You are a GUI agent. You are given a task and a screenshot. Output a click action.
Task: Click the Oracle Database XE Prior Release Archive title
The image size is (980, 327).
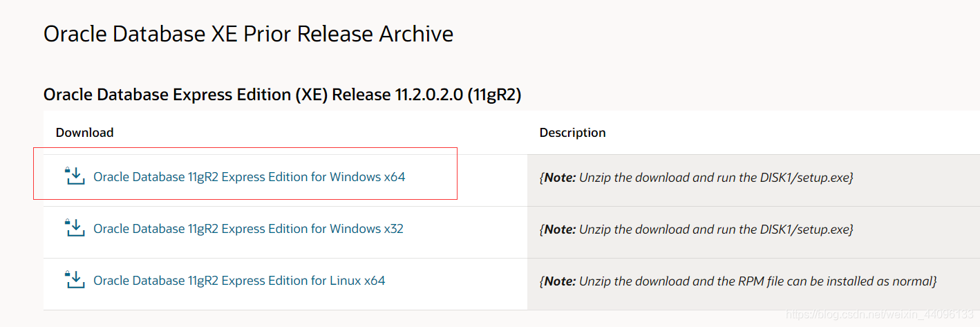pyautogui.click(x=248, y=34)
